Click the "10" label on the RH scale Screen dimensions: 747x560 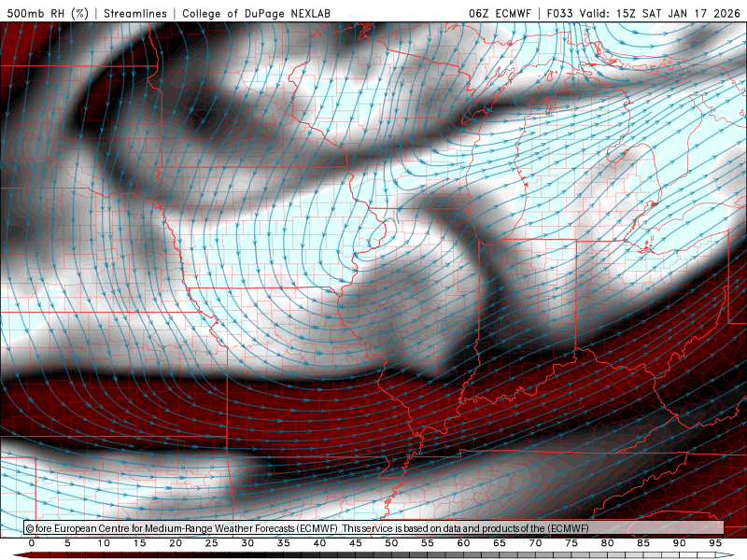coord(104,543)
